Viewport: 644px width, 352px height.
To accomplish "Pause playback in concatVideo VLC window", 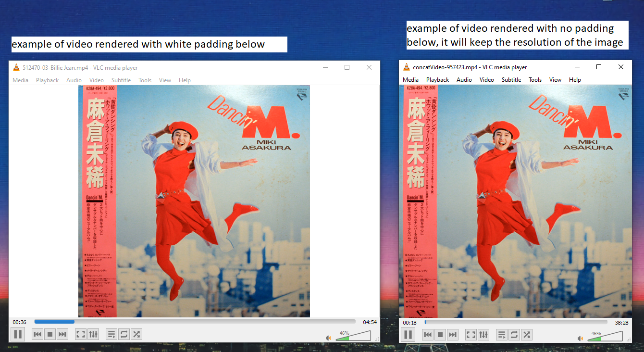I will (408, 335).
